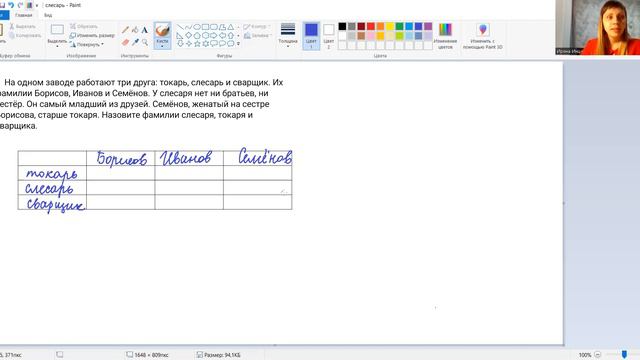Click the Undo arrow in title bar
This screenshot has height=360, width=640.
(x=11, y=5)
